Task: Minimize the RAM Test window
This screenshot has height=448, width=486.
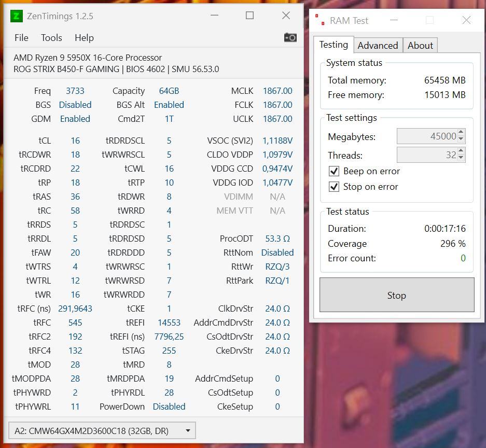Action: coord(394,20)
